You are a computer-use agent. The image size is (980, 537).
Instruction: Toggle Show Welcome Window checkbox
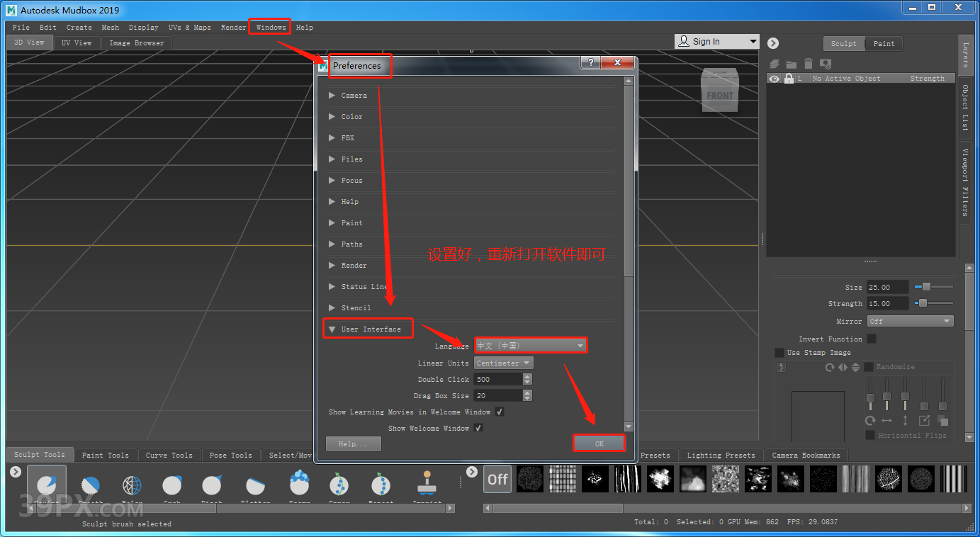point(478,428)
